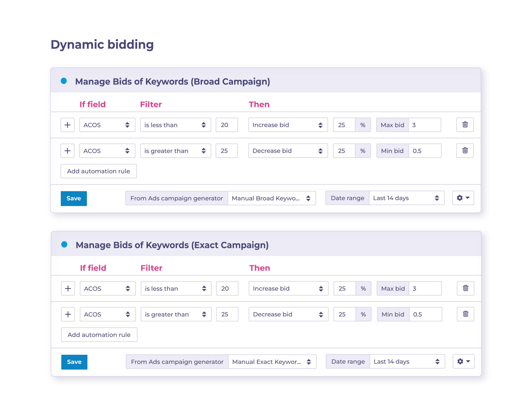This screenshot has width=532, height=414.
Task: Click 'Manage Bids of Keywords (Broad Campaign)' title
Action: tap(173, 81)
